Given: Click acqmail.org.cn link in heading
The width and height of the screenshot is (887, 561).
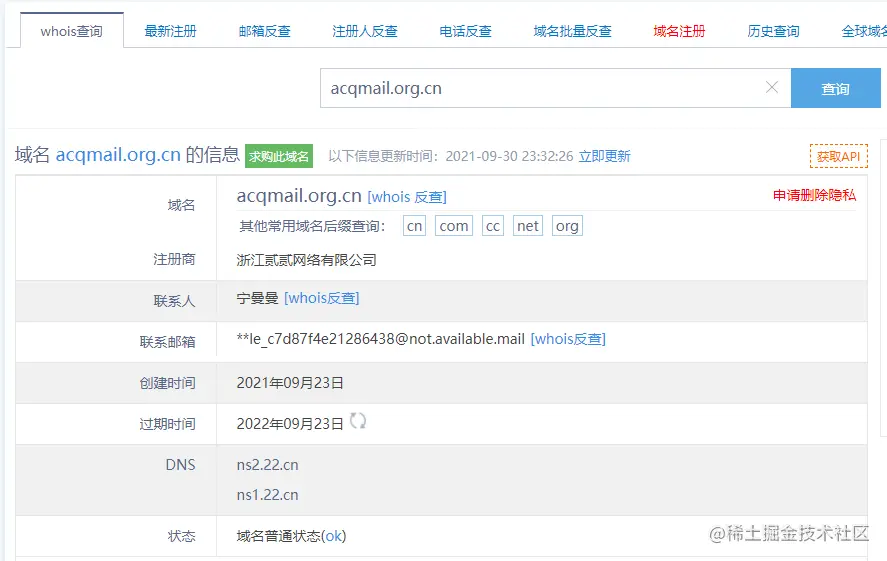Looking at the screenshot, I should (118, 154).
